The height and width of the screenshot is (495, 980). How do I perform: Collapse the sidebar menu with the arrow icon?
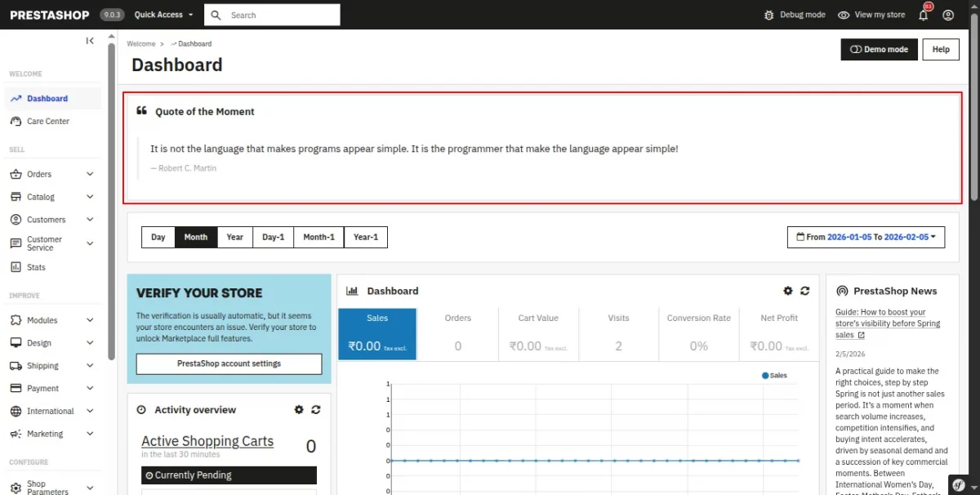[90, 41]
